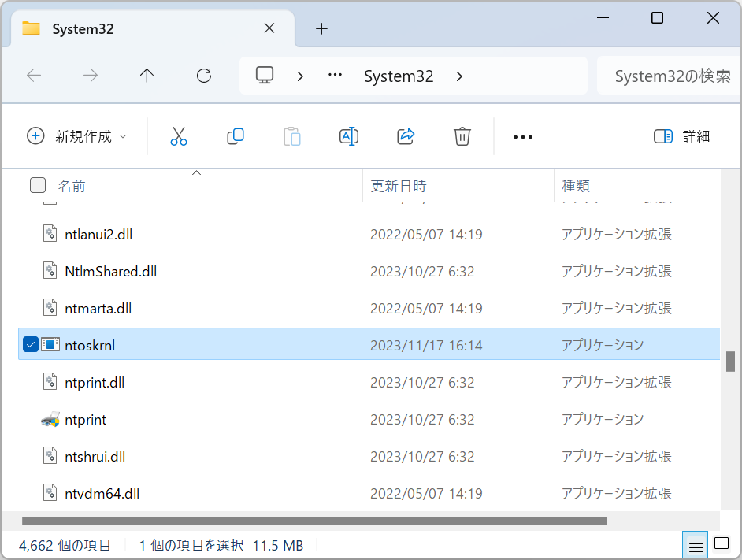This screenshot has width=742, height=560.
Task: Uncheck the ntoskrnl checkbox
Action: click(x=30, y=344)
